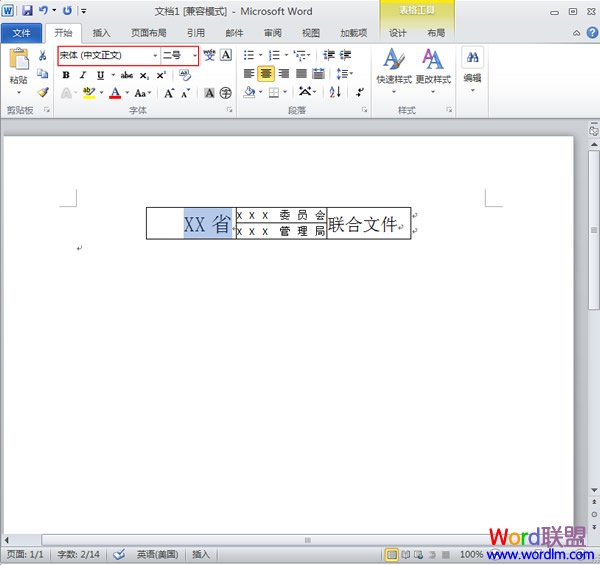Screen dimensions: 600x565
Task: Click the 联合文件 table cell
Action: pyautogui.click(x=368, y=223)
